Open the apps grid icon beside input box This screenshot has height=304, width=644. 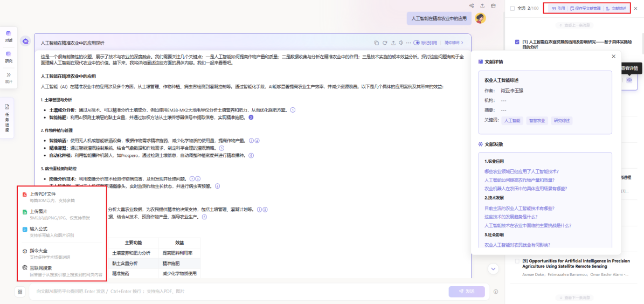click(20, 292)
